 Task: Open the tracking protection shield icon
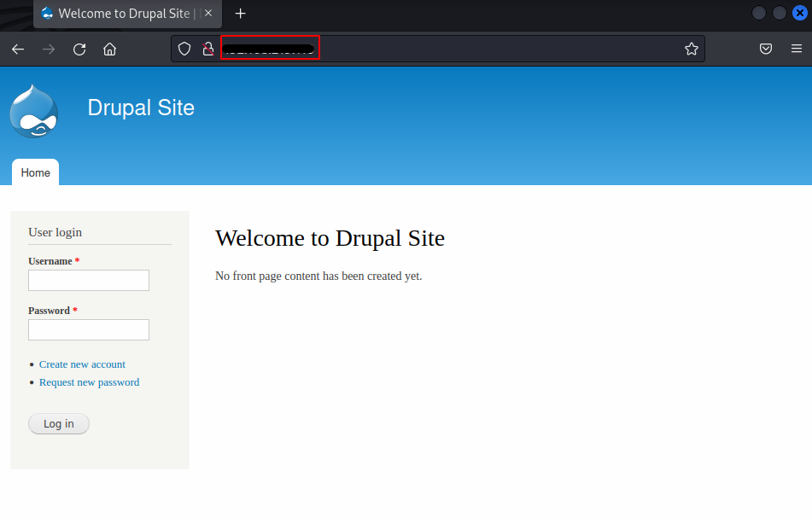(x=184, y=49)
